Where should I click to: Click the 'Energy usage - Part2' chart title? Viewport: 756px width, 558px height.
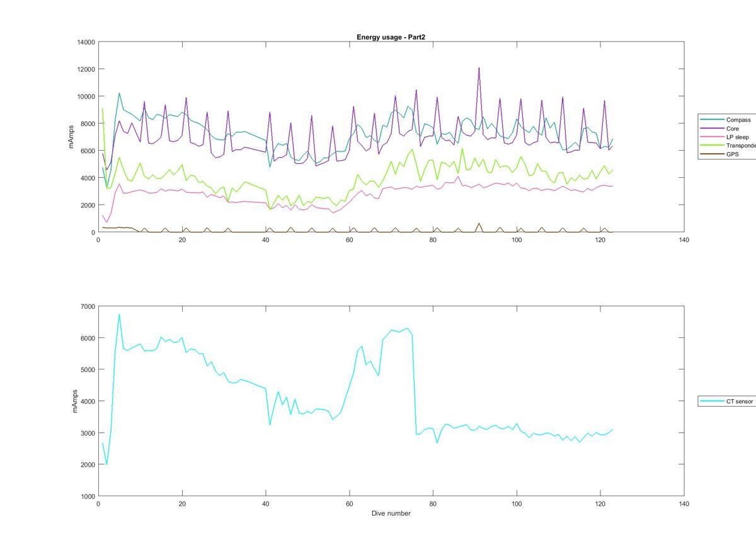click(391, 37)
